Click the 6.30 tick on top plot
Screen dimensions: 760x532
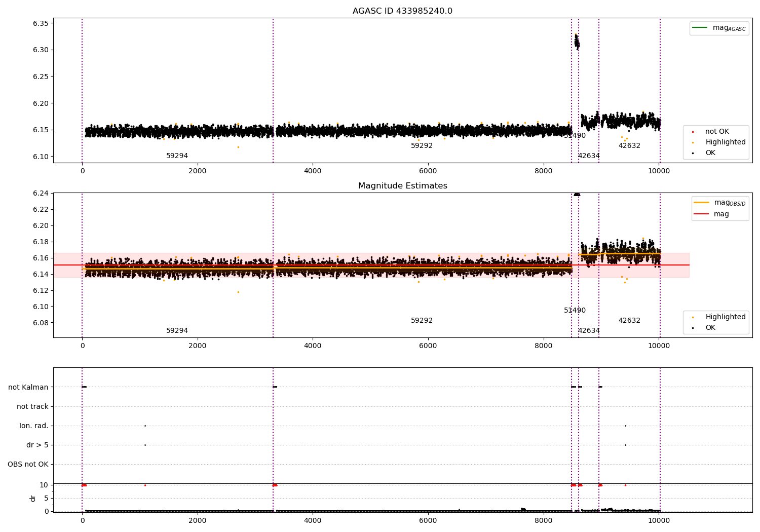point(41,50)
